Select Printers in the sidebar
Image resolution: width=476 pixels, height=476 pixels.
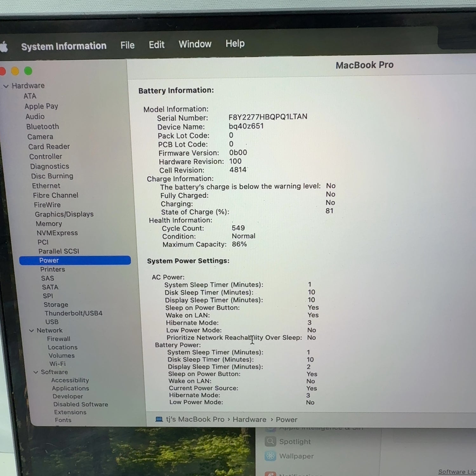52,269
